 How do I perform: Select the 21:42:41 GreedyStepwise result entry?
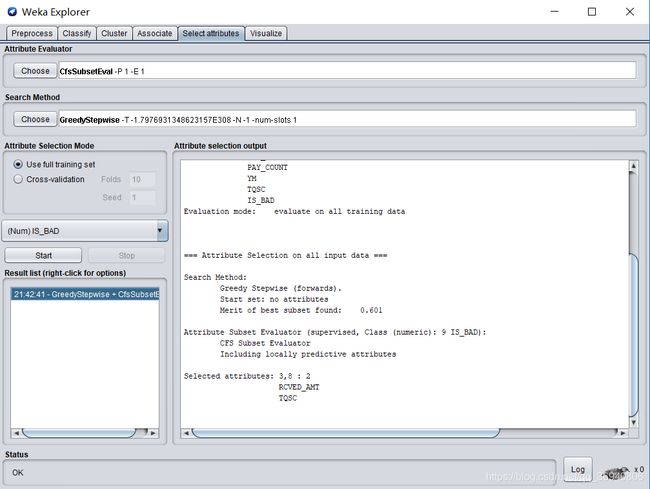tap(85, 294)
